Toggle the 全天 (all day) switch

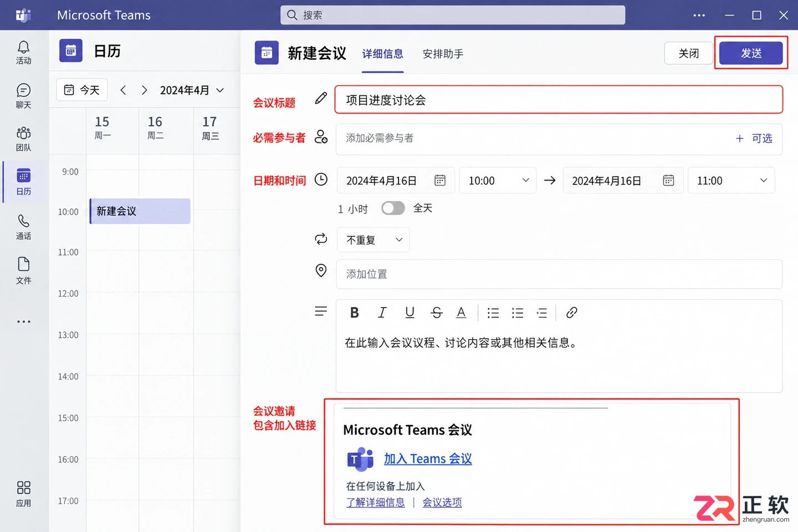(x=393, y=208)
